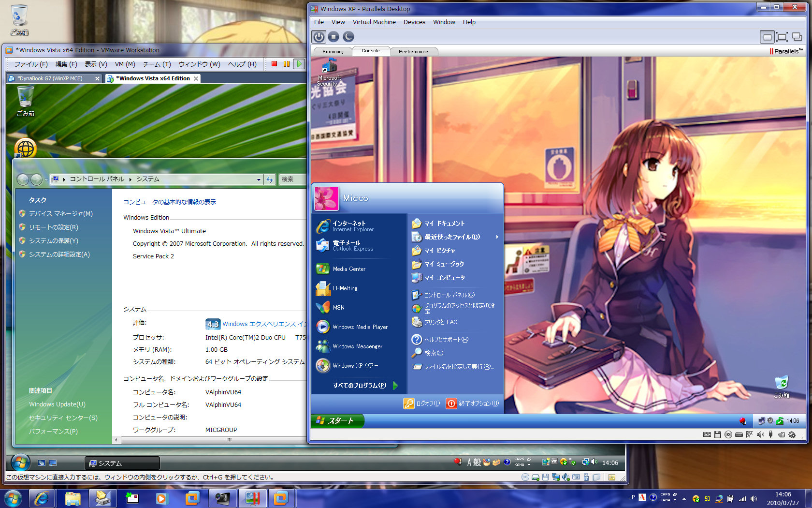Image resolution: width=812 pixels, height=508 pixels.
Task: Click Internet Explorer on host taskbar
Action: coord(42,498)
